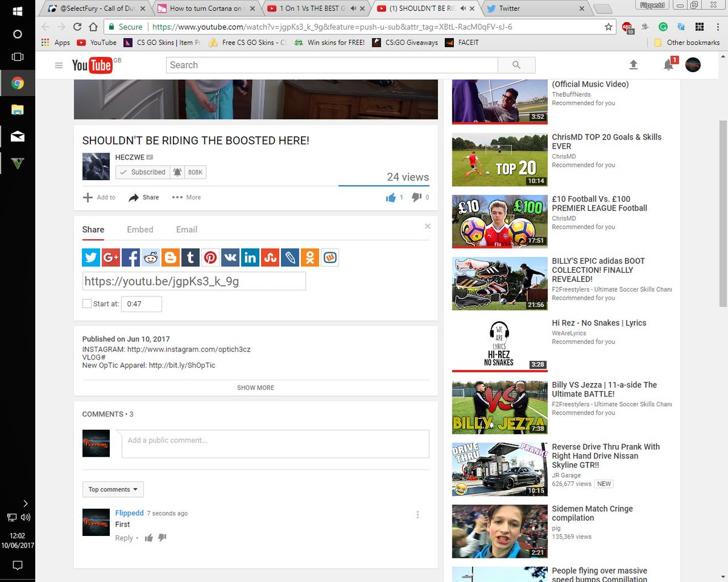
Task: Click the short youtu.be URL field
Action: point(194,281)
